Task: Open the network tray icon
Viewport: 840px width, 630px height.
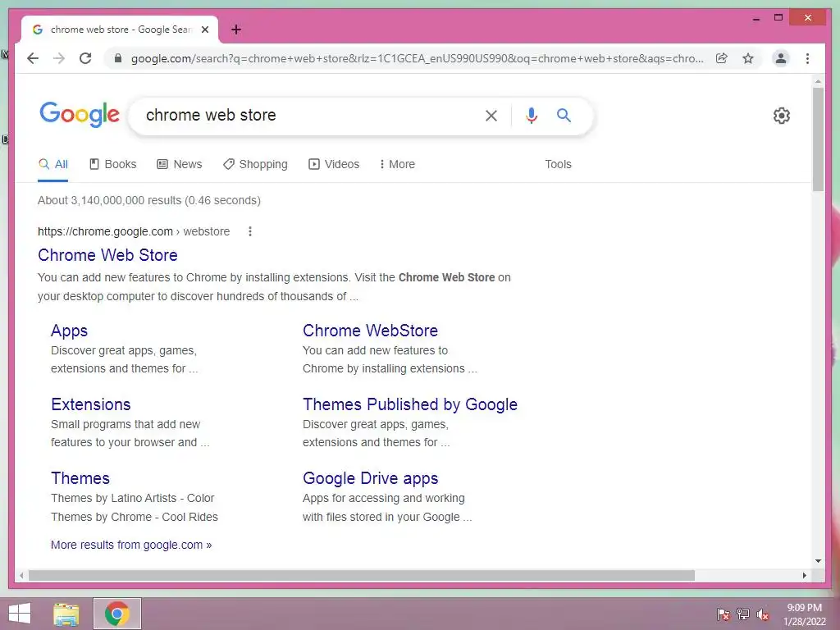Action: [x=743, y=614]
